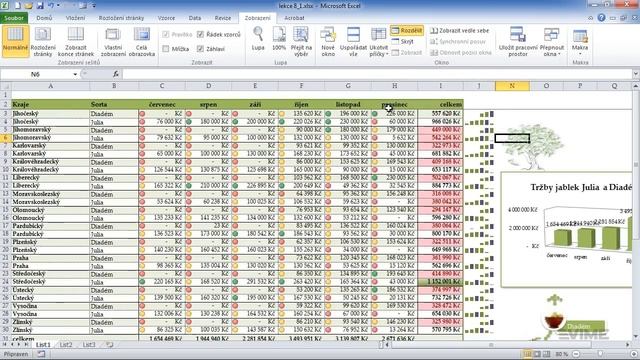Click zoom in plus button
This screenshot has width=640, height=360.
pos(634,354)
